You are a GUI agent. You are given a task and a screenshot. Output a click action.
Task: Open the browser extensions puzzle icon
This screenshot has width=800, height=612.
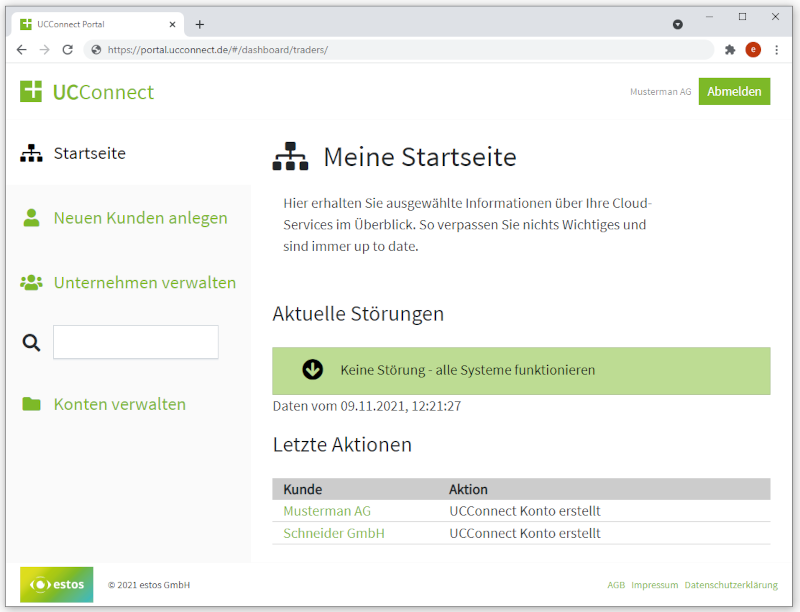pyautogui.click(x=730, y=49)
